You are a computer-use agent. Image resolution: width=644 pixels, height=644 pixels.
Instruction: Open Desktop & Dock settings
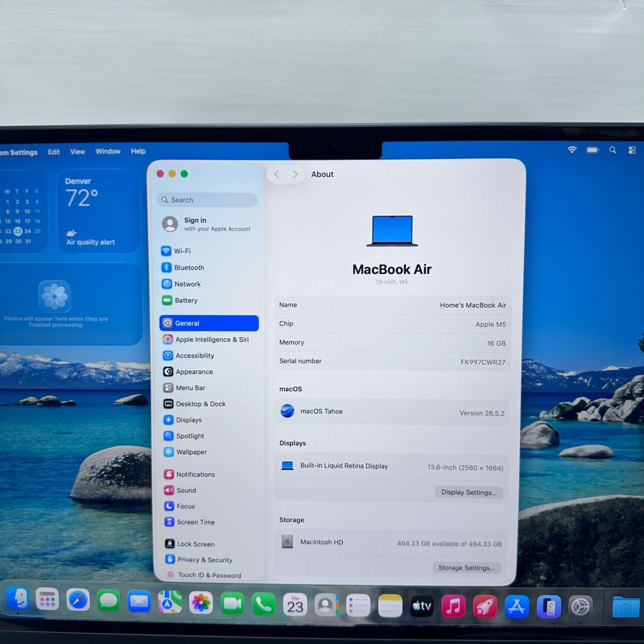tap(209, 404)
